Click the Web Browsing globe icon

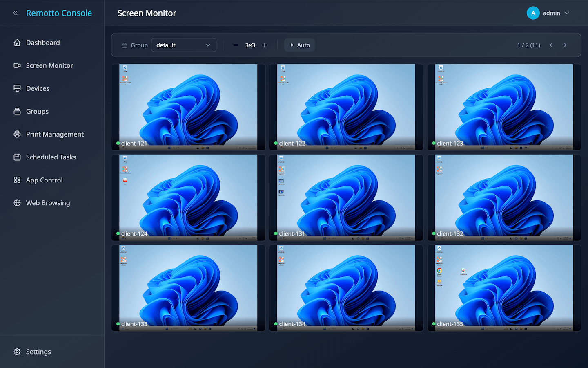(17, 203)
